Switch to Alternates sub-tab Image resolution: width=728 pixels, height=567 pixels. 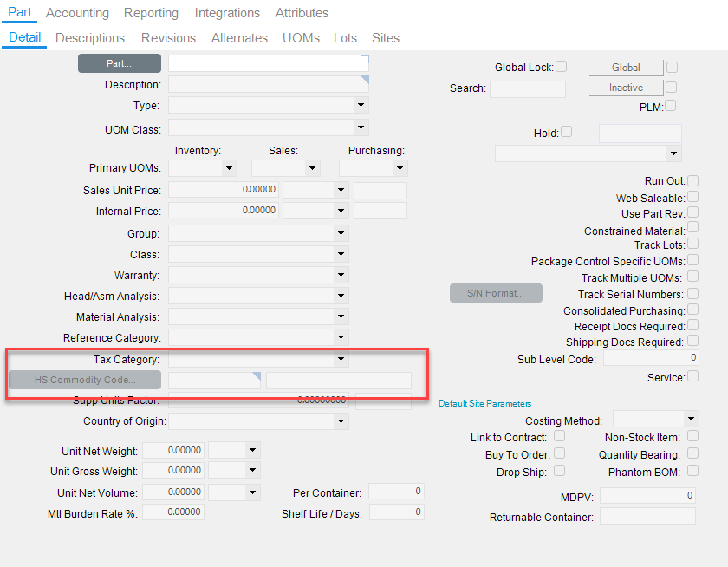239,38
